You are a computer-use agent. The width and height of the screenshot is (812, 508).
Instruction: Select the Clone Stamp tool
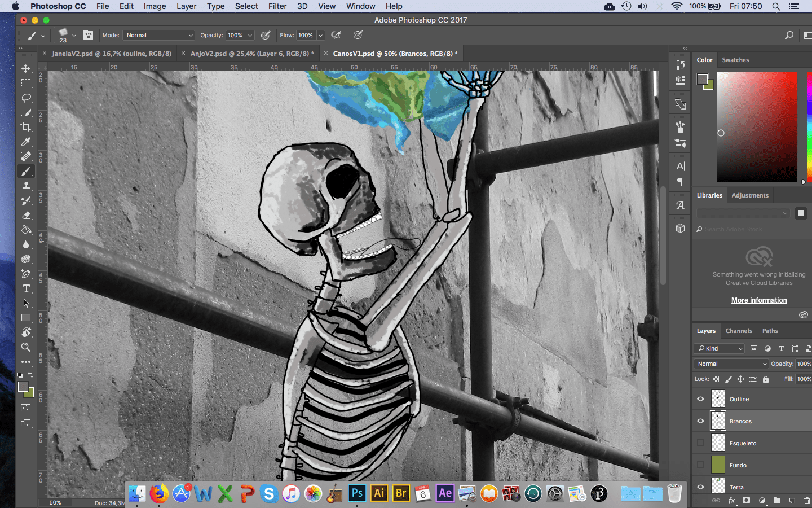[26, 186]
